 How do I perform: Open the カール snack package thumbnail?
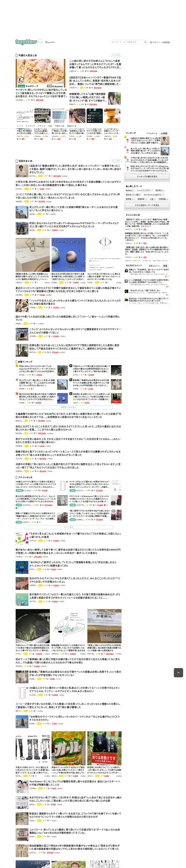click(69, 748)
